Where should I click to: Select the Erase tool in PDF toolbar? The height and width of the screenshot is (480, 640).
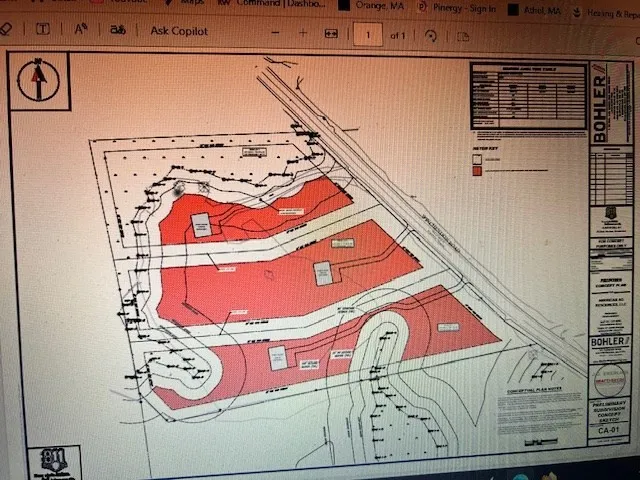tap(6, 31)
